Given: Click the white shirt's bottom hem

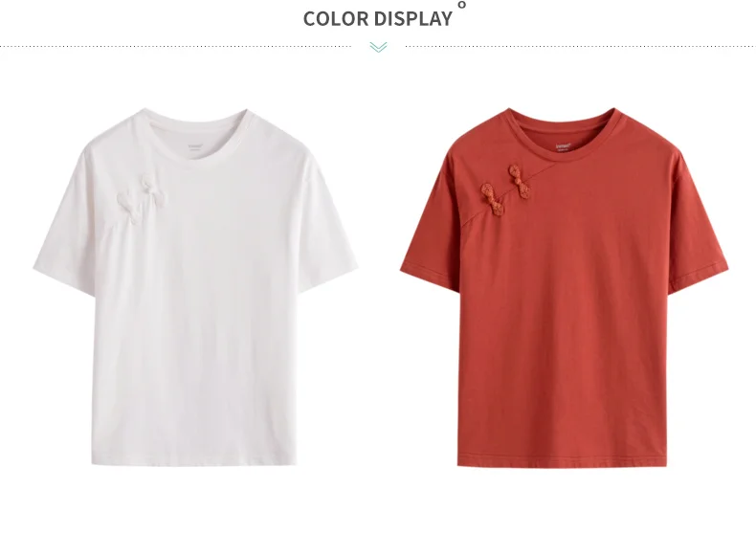Looking at the screenshot, I should [x=194, y=460].
